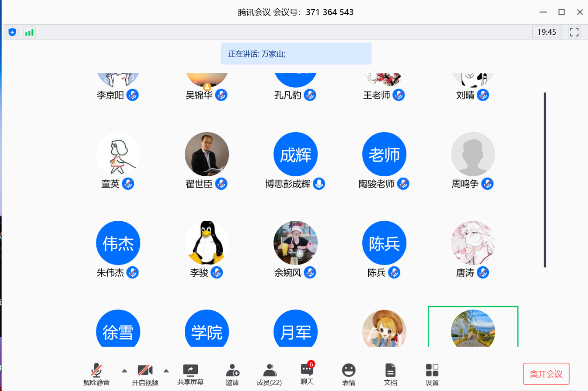Open the 成员(22) participant list
Screen dimensions: 588x391
tap(269, 374)
